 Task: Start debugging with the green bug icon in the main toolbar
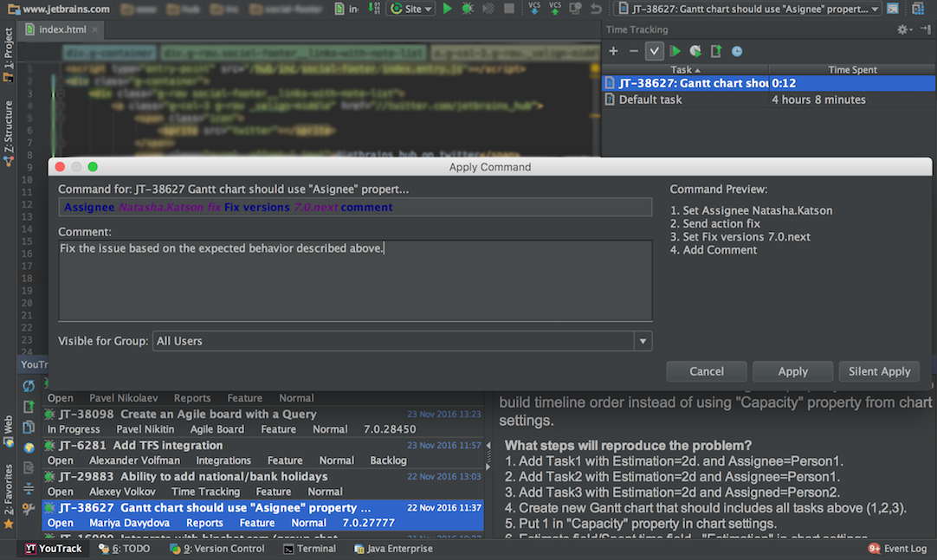click(468, 9)
